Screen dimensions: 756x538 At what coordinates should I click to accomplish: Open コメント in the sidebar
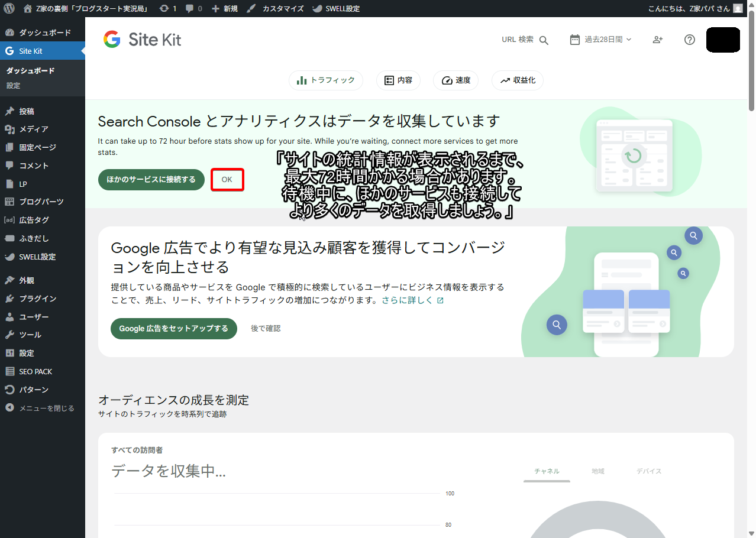(x=43, y=166)
